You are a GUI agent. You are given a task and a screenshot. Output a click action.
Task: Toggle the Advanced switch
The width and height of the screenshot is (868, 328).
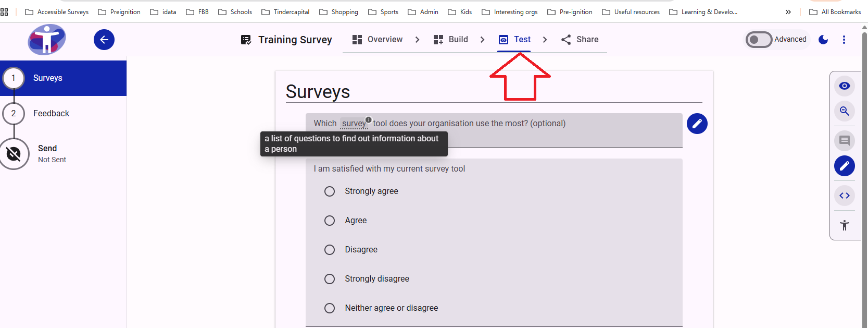tap(759, 40)
